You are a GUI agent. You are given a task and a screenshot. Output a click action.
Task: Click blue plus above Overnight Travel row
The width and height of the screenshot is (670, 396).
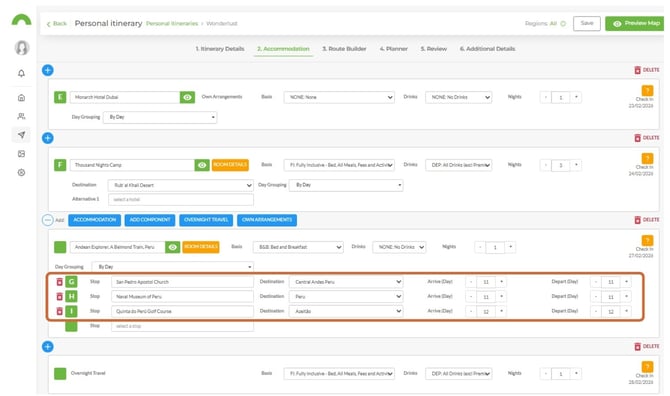48,346
